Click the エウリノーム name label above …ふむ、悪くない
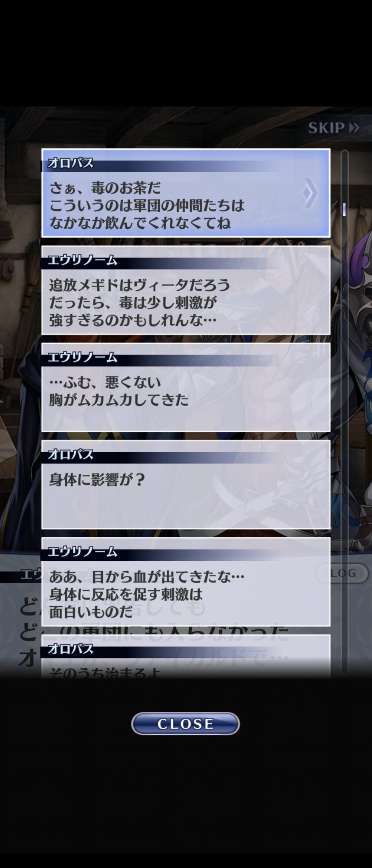Image resolution: width=372 pixels, height=868 pixels. [x=82, y=358]
